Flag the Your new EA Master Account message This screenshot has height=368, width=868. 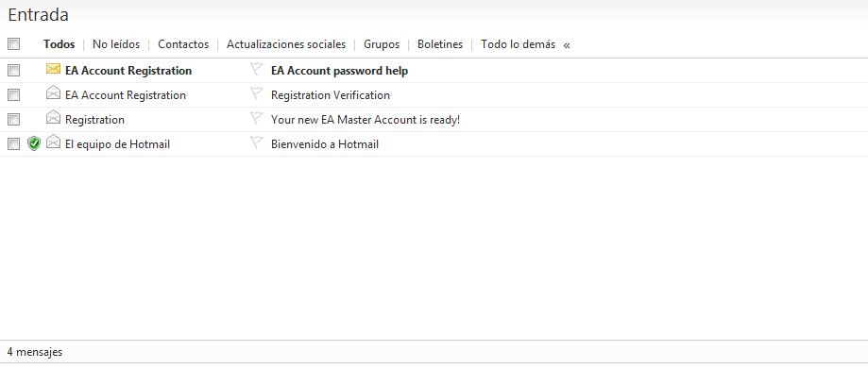[256, 118]
